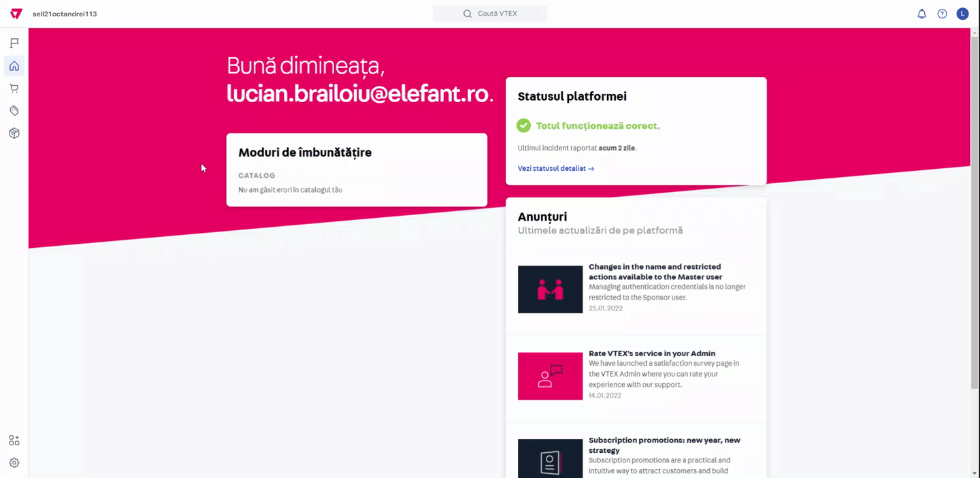Open the Master user changes announcement
The width and height of the screenshot is (980, 478).
pos(655,272)
